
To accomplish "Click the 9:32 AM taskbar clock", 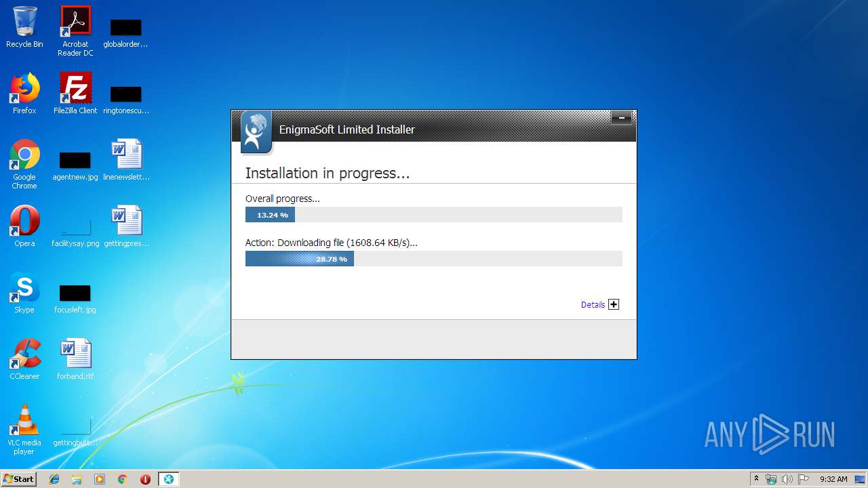I will (x=833, y=479).
